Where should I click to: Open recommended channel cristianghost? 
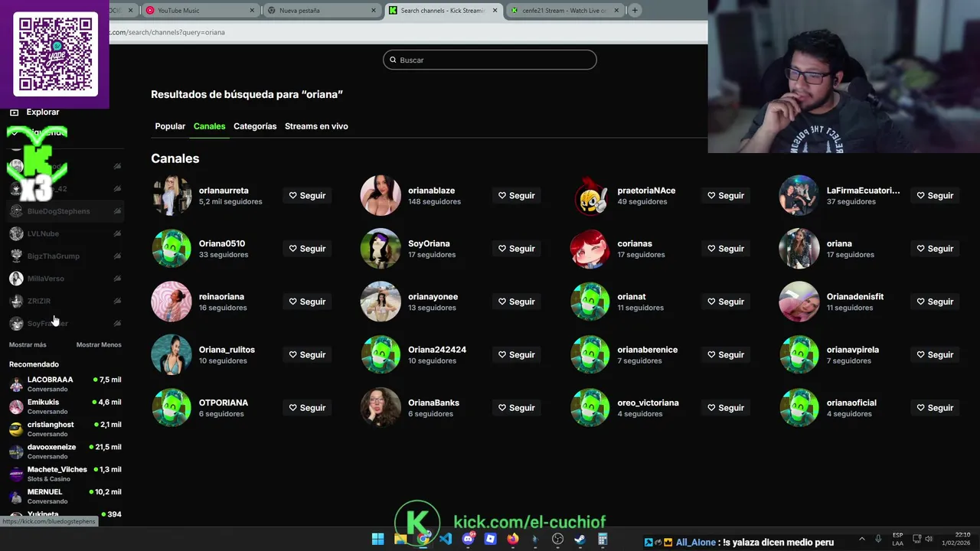[65, 429]
